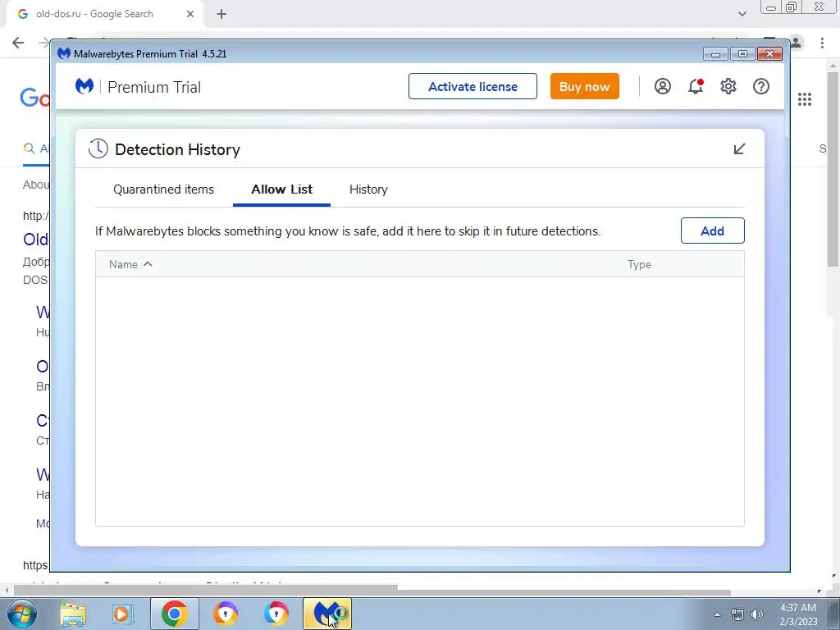
Task: Click the Type column header
Action: pos(639,265)
